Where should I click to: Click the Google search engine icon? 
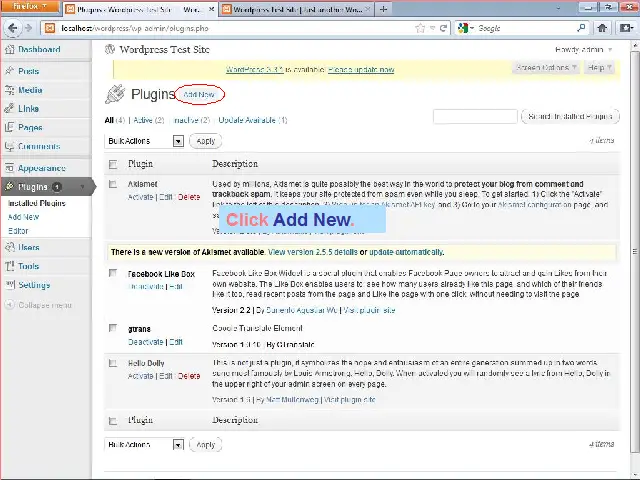[x=463, y=28]
